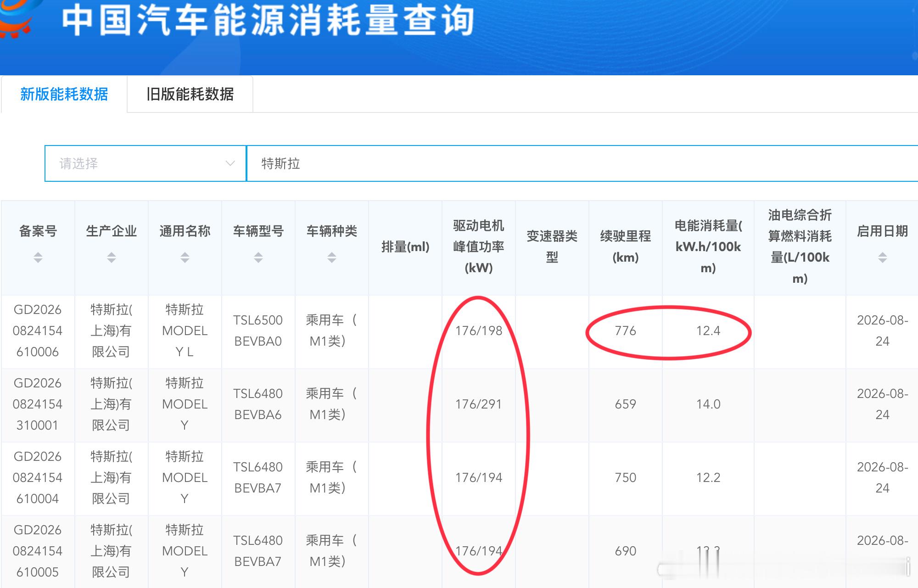Click the 中国汽车能源消耗量查询 page title

pos(268,21)
